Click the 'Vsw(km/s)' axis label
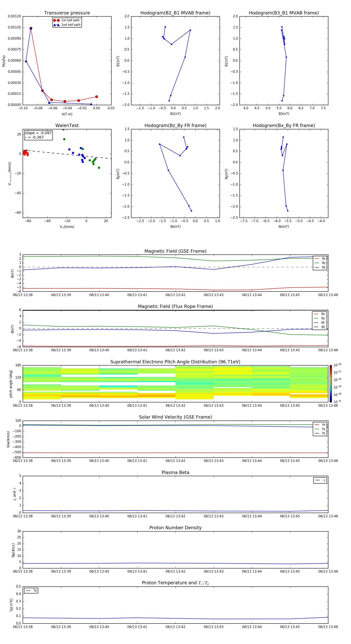Screen dimensions: 351x644 (8, 439)
